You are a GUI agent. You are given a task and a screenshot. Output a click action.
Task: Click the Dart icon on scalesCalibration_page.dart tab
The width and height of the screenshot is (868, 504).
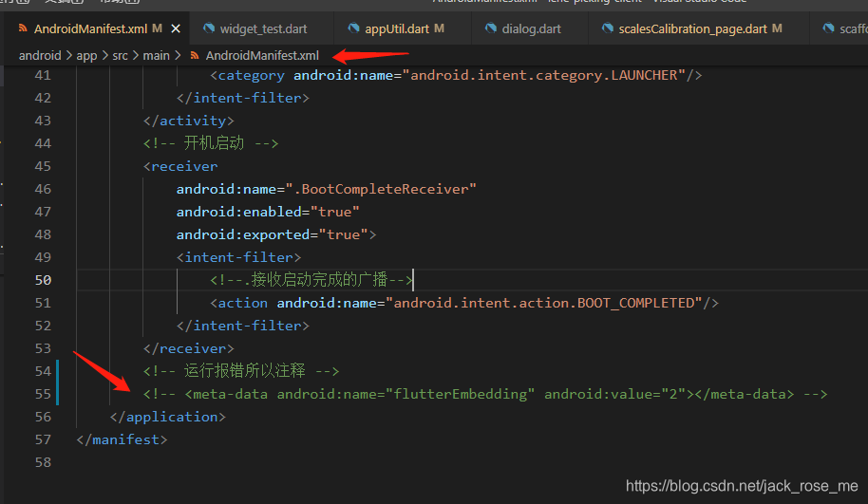click(607, 28)
